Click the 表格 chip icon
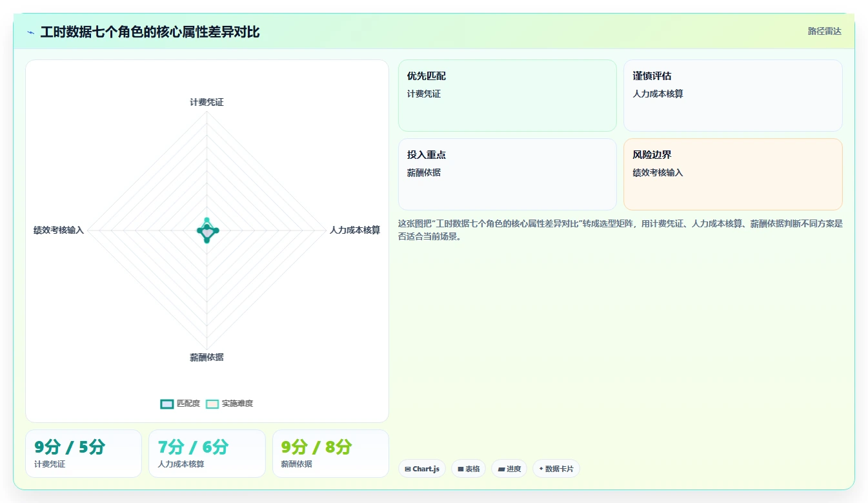The width and height of the screenshot is (868, 503). [x=461, y=469]
